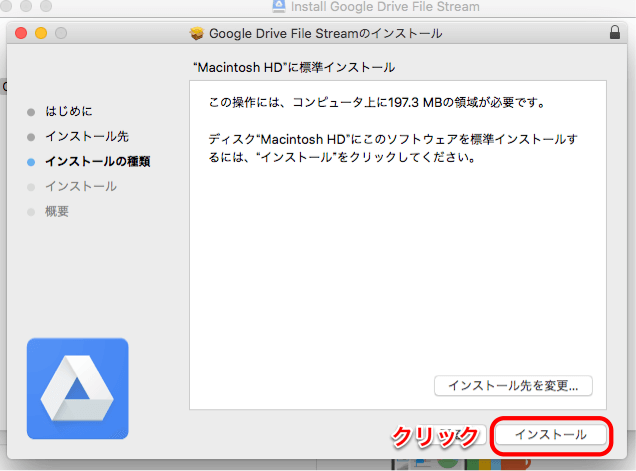Click the lock icon in title bar
636x471 pixels.
[x=614, y=33]
